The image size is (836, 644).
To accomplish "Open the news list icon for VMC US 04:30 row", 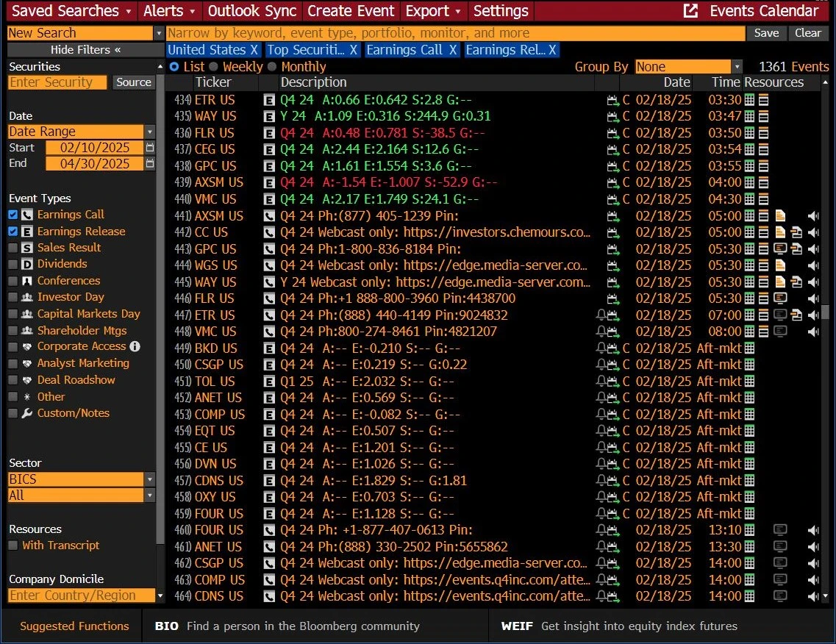I will click(764, 199).
